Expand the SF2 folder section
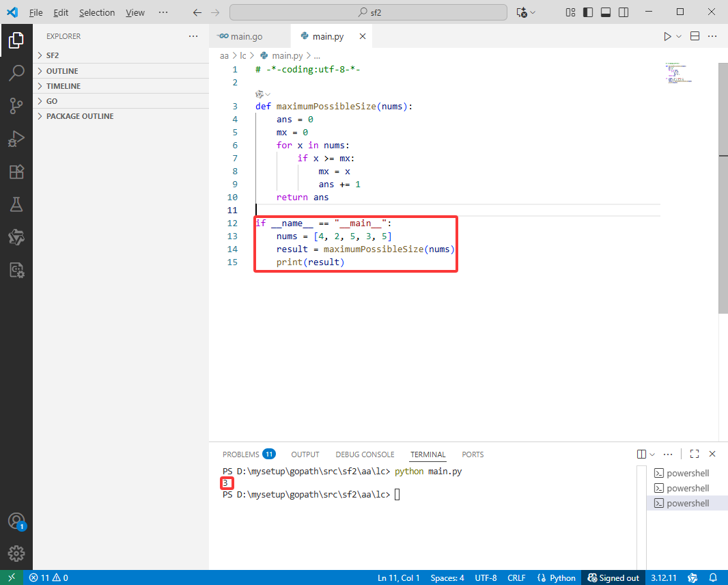Viewport: 728px width, 585px height. [121, 55]
